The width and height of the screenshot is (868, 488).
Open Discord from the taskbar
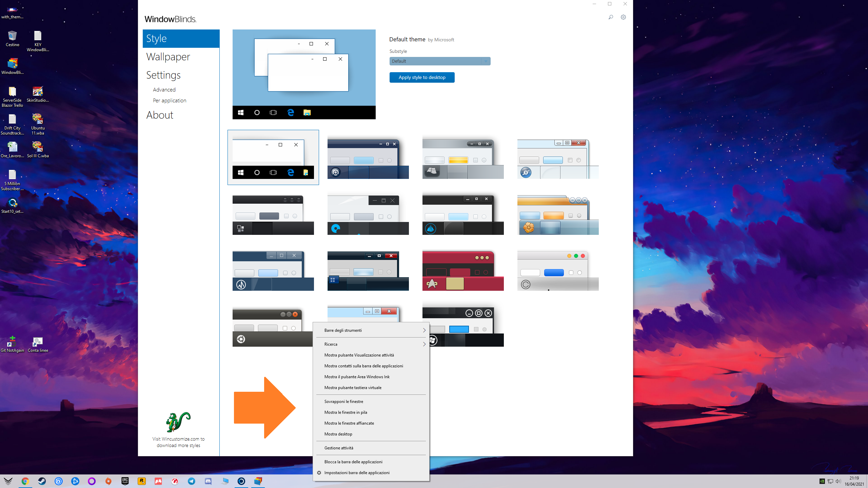coord(208,481)
